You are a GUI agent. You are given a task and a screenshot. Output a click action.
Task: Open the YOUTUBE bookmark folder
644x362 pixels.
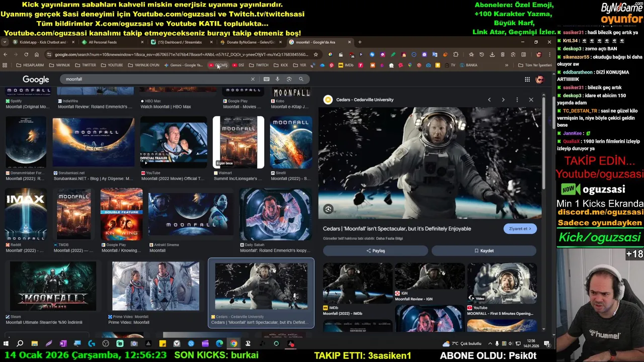pyautogui.click(x=112, y=65)
